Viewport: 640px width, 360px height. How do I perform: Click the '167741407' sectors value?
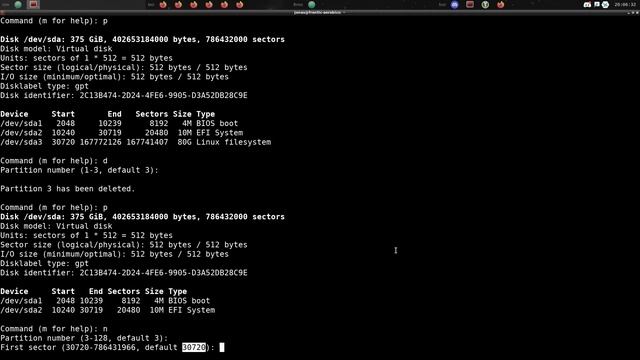point(147,142)
